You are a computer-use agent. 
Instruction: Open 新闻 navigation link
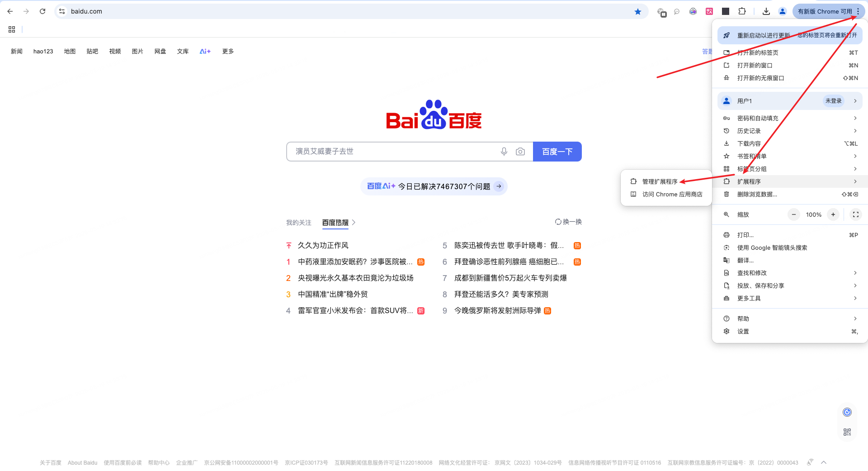click(x=17, y=51)
